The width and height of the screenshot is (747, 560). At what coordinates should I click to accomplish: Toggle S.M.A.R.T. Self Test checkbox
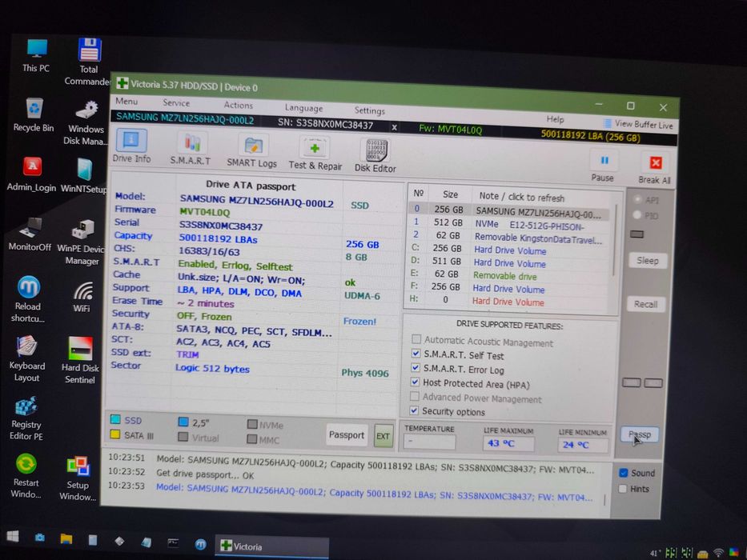click(416, 354)
